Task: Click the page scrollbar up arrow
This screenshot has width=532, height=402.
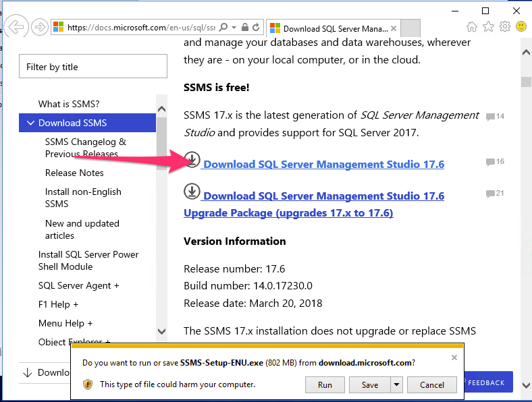Action: click(526, 52)
